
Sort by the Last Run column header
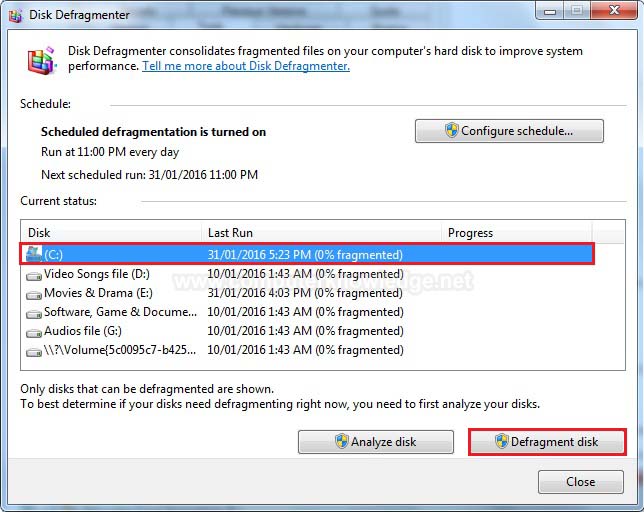322,233
